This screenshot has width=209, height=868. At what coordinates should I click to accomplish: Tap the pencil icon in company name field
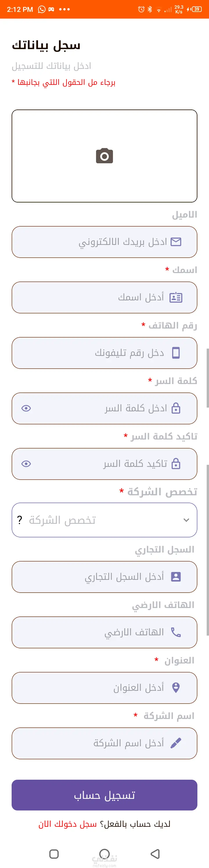176,743
